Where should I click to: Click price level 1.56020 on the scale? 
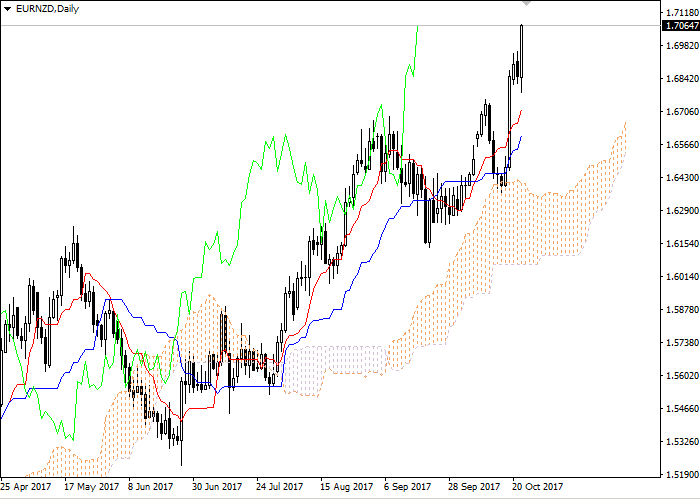682,376
